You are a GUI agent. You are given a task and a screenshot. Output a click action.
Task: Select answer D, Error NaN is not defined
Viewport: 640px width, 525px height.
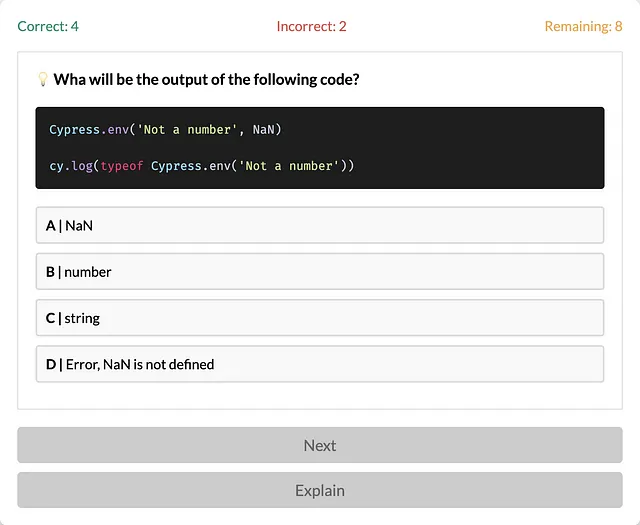[320, 364]
